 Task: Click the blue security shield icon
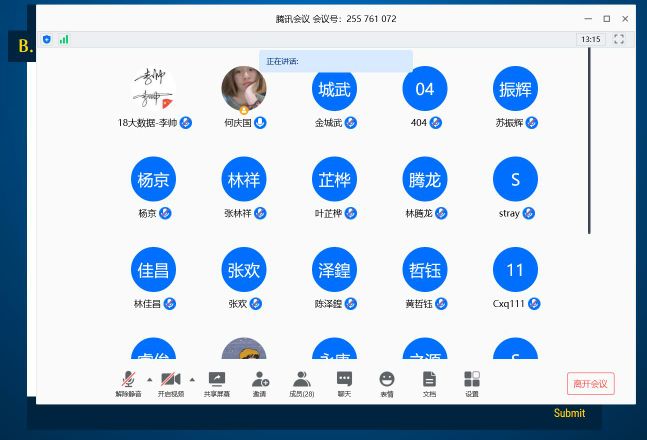[47, 39]
